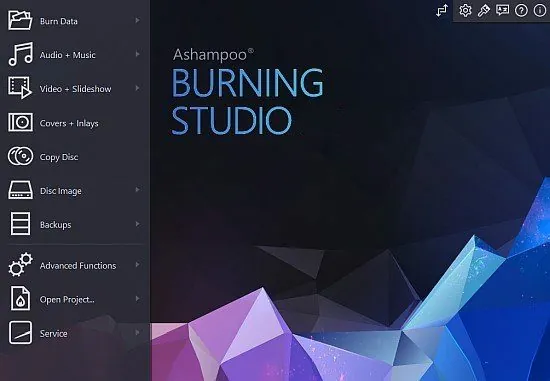Screen dimensions: 550x381
Task: Click the Service text label
Action: pyautogui.click(x=53, y=333)
